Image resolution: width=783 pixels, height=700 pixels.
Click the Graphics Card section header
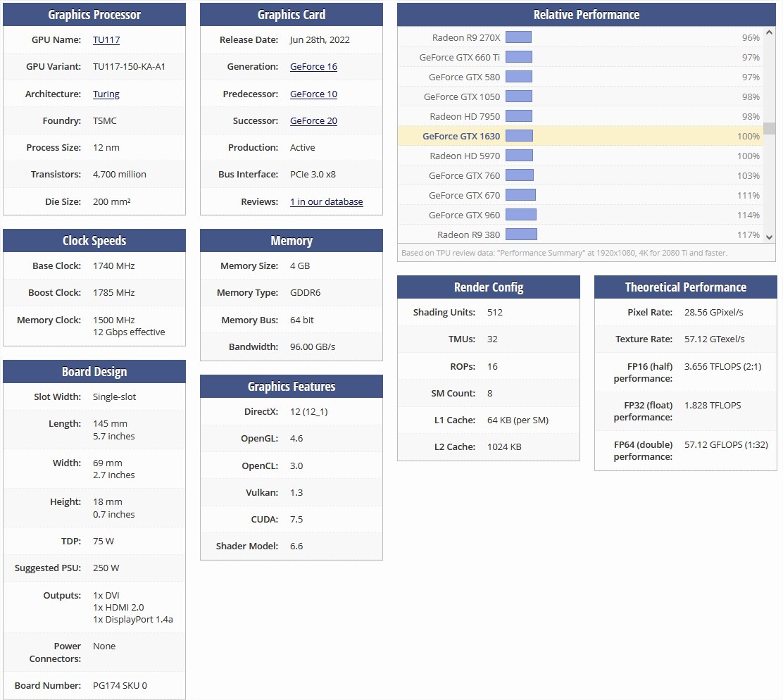[292, 15]
